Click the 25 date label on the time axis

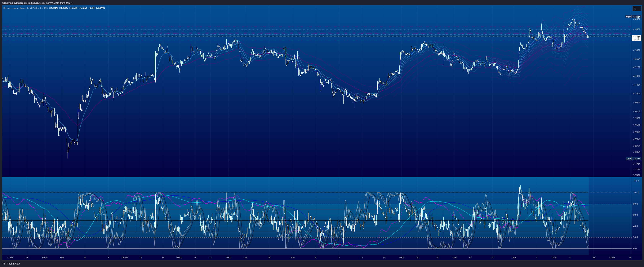(470, 257)
